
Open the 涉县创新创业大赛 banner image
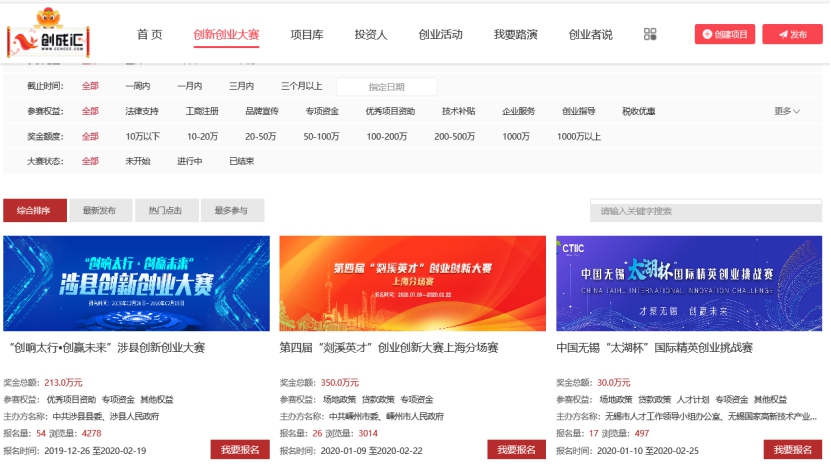pos(136,284)
